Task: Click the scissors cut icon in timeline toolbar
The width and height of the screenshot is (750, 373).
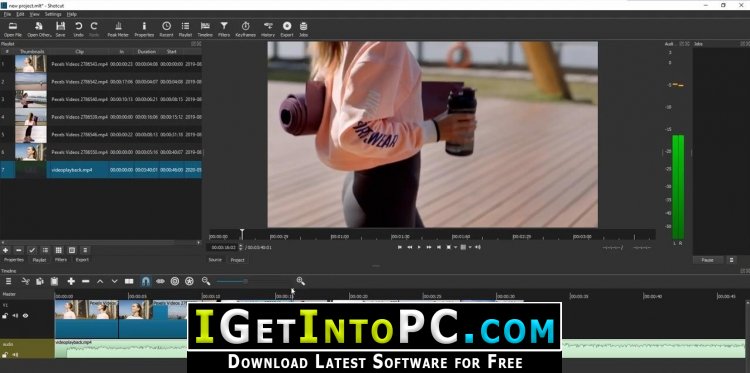Action: click(26, 281)
